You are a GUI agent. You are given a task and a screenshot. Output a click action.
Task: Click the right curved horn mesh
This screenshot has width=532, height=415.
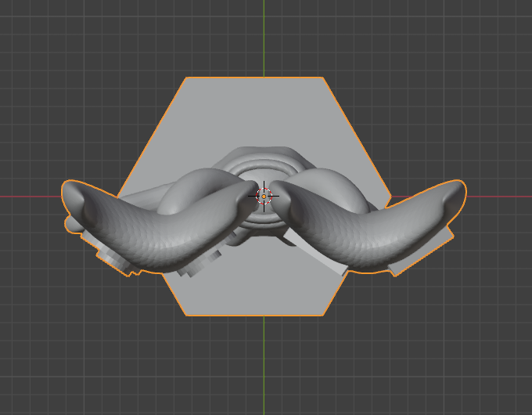pos(368,228)
